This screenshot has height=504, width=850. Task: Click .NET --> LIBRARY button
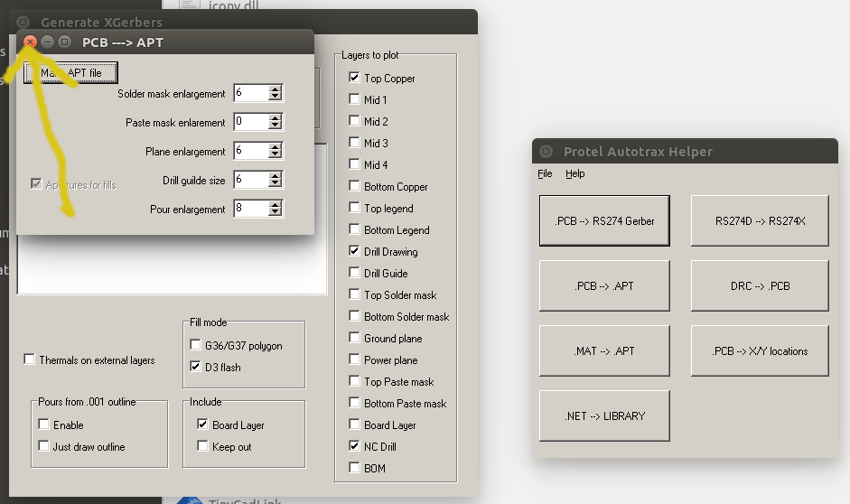coord(604,415)
